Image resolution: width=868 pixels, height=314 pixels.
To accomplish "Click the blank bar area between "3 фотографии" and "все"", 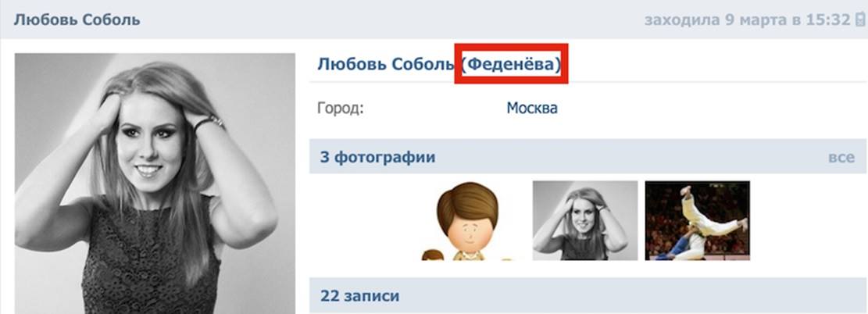I will tap(631, 157).
